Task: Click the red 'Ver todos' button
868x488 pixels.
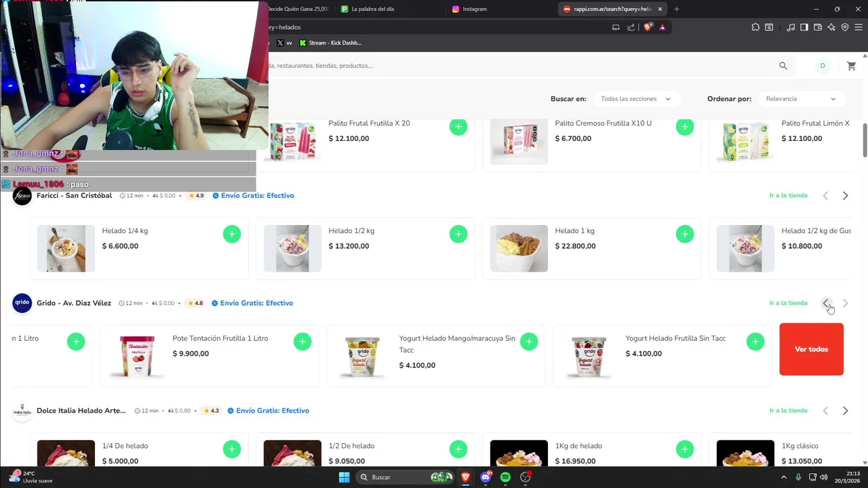Action: 812,349
